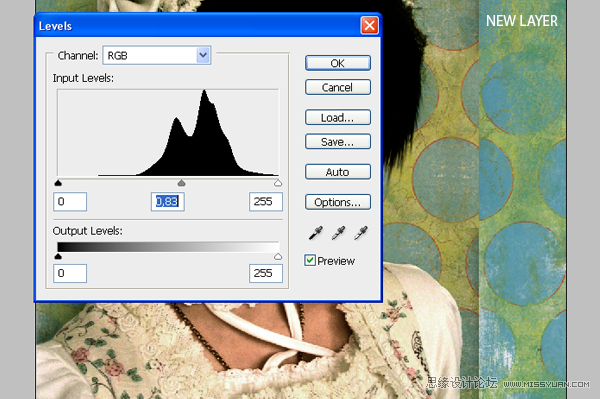Click the output black level slider
This screenshot has height=399, width=600.
pos(58,256)
